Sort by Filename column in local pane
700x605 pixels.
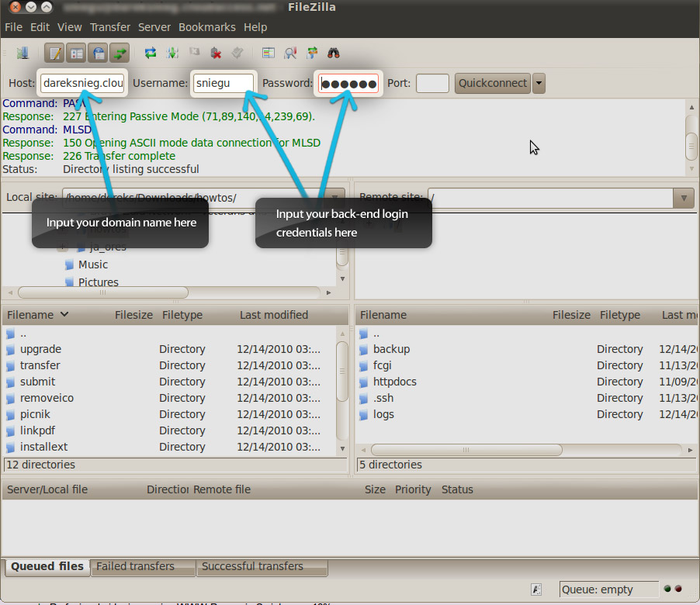[31, 315]
